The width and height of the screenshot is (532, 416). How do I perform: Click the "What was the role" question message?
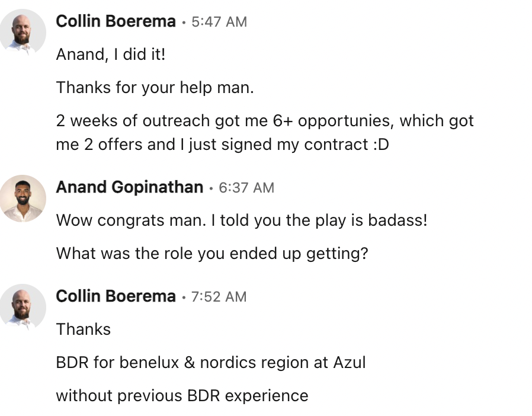click(212, 254)
